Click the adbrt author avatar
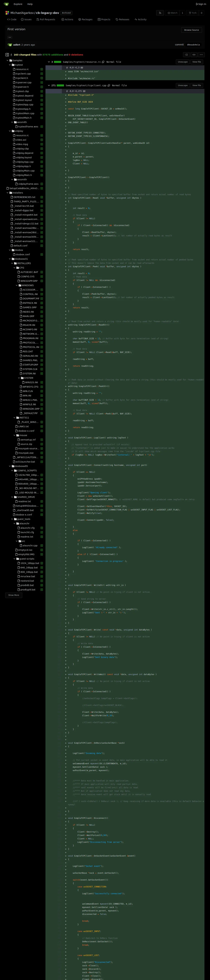210x980 pixels. point(10,45)
